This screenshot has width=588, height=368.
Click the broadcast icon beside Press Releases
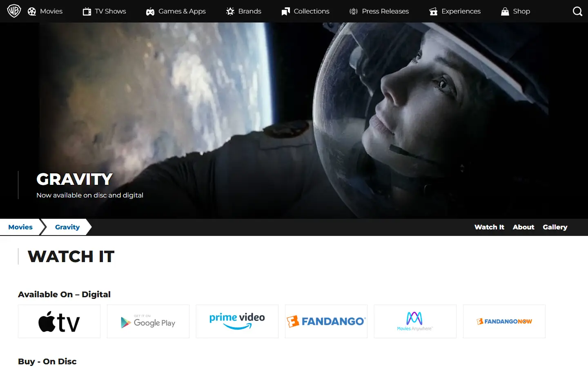coord(354,11)
